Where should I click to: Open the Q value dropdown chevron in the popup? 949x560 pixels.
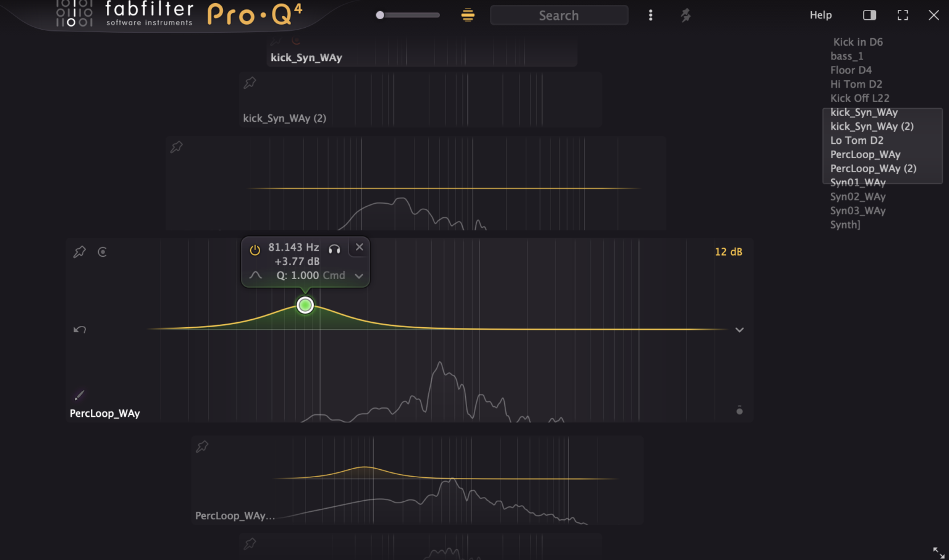pos(359,276)
